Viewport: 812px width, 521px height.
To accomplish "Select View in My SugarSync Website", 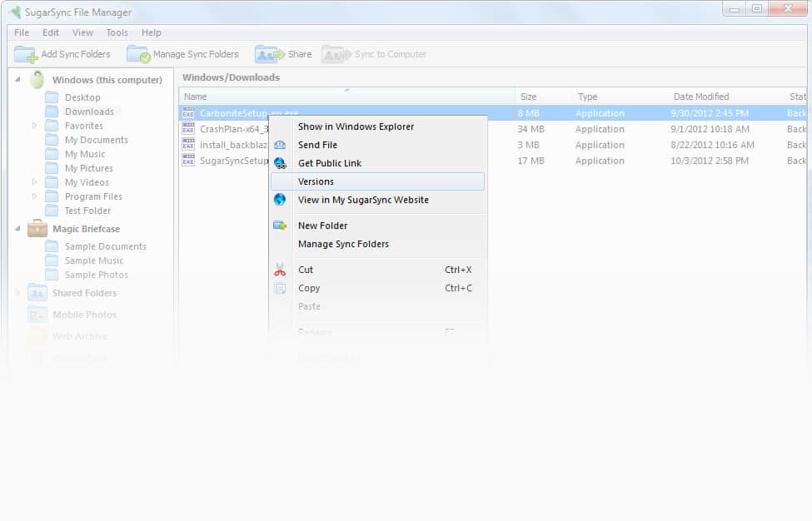I will 363,200.
